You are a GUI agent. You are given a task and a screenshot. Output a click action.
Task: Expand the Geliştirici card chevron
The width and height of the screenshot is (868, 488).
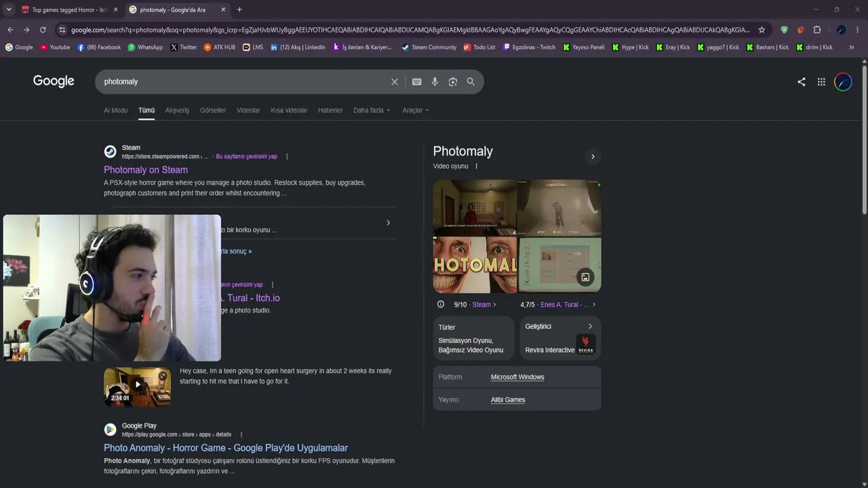click(590, 326)
